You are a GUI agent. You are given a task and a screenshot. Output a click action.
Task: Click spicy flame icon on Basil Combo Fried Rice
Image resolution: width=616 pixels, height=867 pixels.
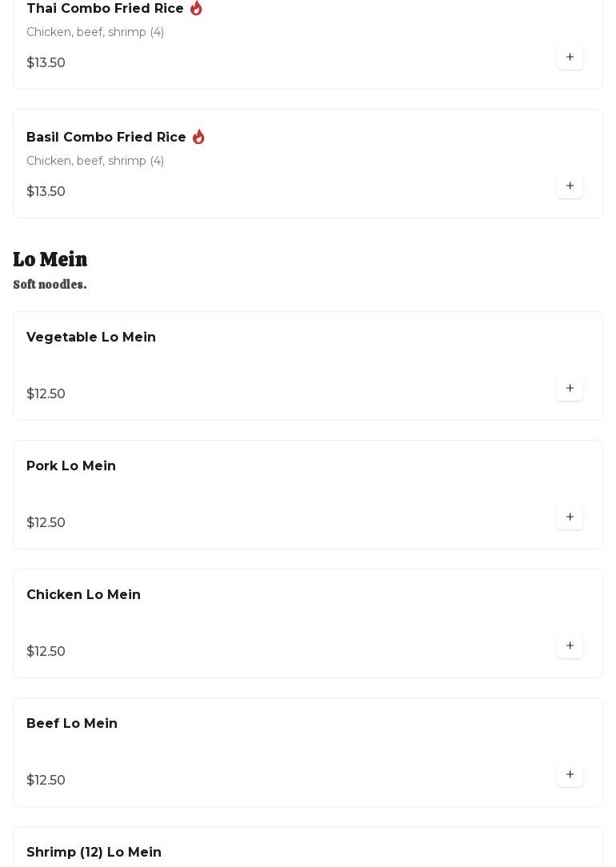click(198, 137)
